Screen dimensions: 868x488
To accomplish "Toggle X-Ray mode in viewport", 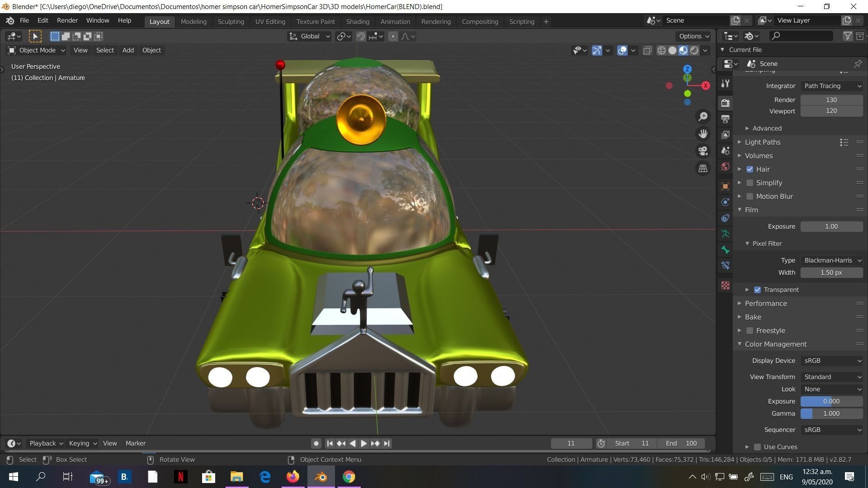I will point(647,50).
